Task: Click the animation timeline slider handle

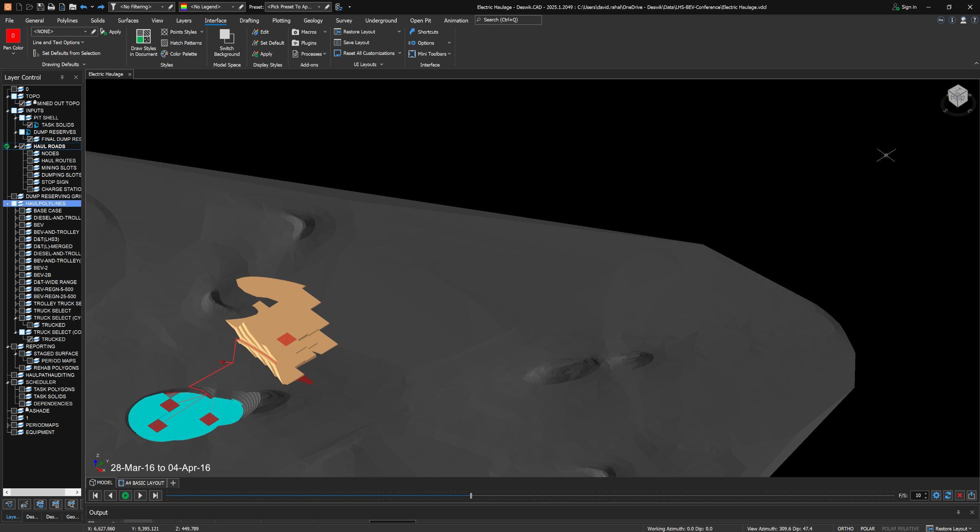Action: (x=471, y=496)
